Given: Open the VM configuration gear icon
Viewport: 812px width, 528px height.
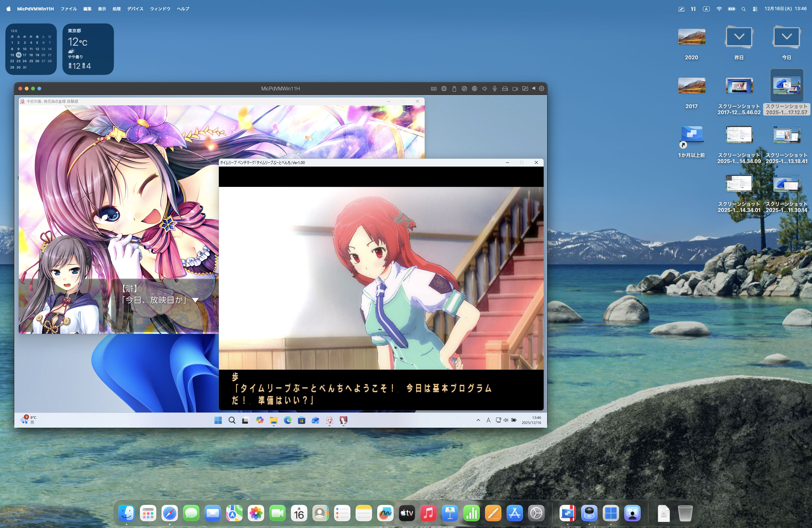Looking at the screenshot, I should [541, 89].
